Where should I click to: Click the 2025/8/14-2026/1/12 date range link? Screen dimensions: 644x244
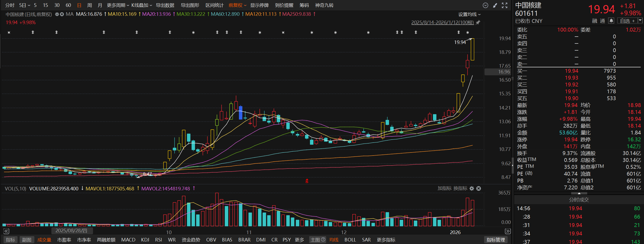click(x=442, y=22)
